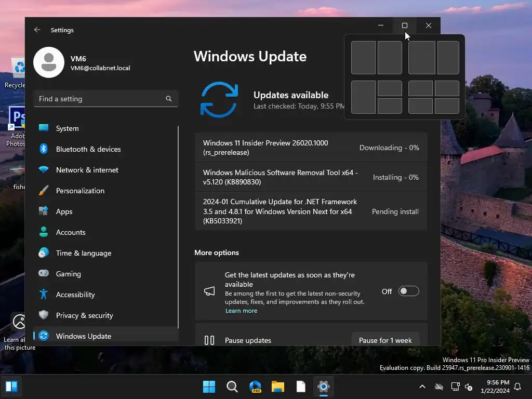Open System settings category
Viewport: 532px width, 399px height.
(x=106, y=128)
